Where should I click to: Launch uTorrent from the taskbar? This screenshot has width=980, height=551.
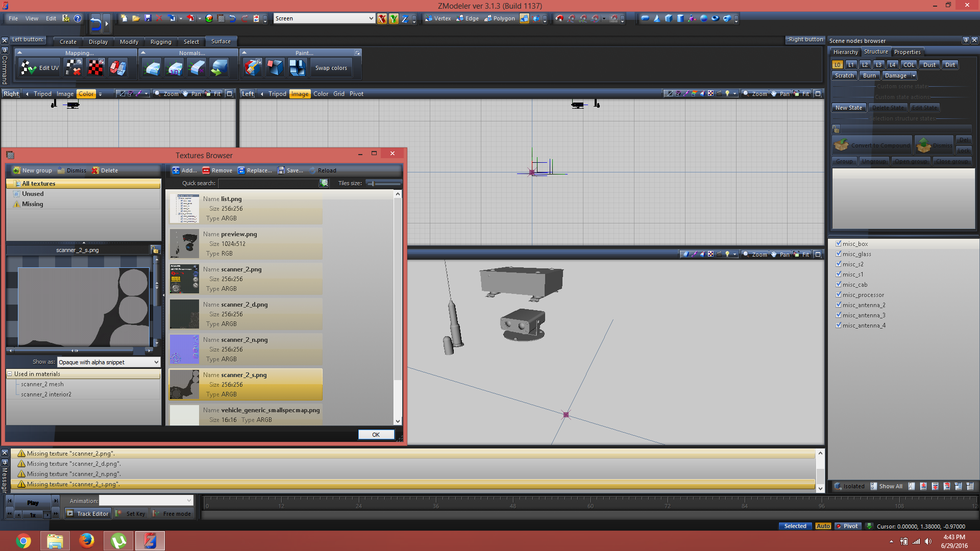[x=118, y=541]
